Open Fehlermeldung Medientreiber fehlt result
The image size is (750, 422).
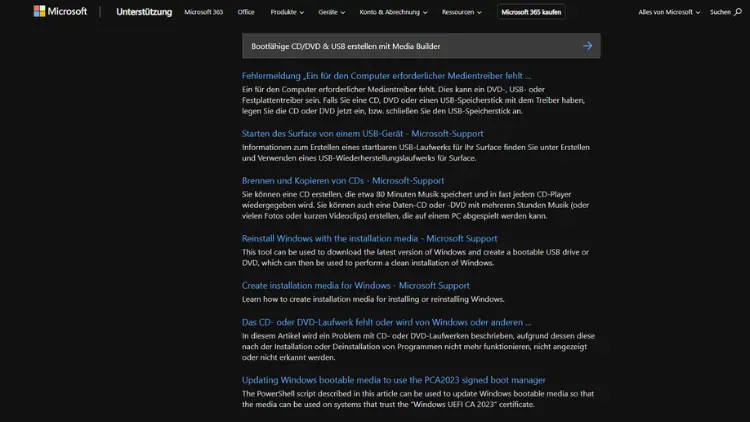386,76
